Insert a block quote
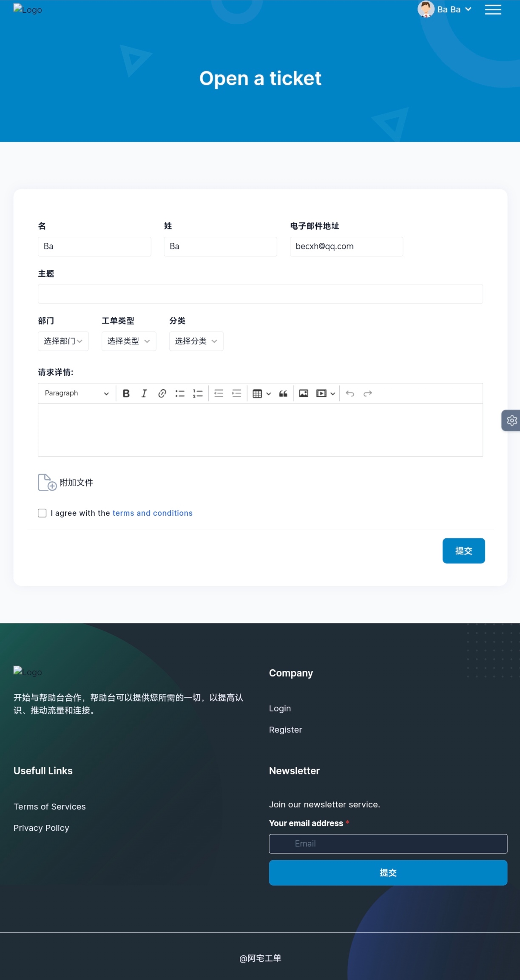Image resolution: width=520 pixels, height=980 pixels. click(283, 393)
